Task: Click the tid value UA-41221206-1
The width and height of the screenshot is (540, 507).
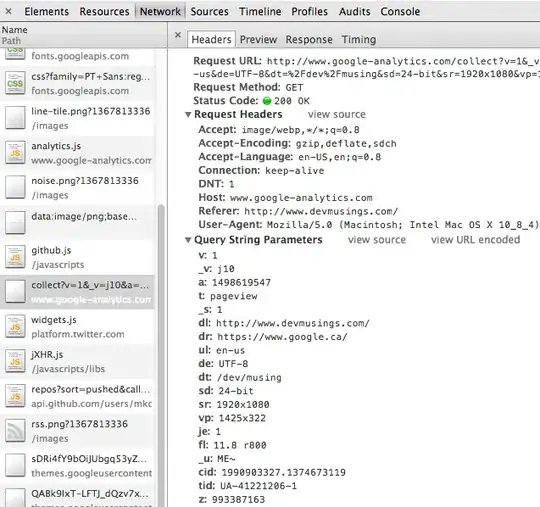Action: coord(258,486)
